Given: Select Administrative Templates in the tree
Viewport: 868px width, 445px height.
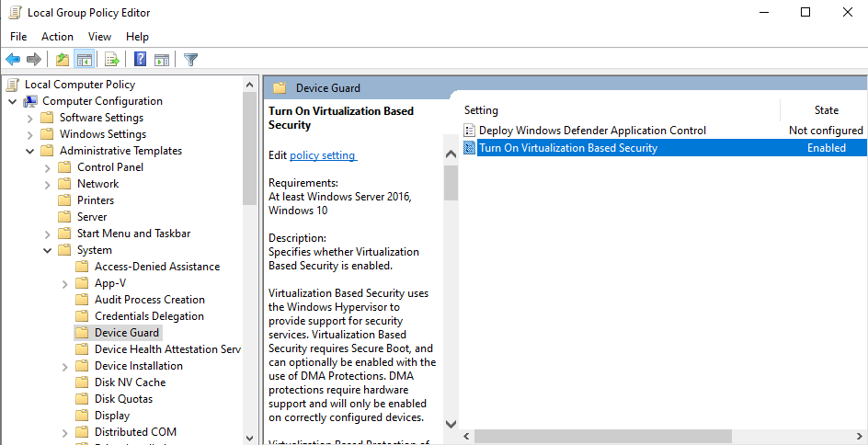Looking at the screenshot, I should tap(120, 151).
